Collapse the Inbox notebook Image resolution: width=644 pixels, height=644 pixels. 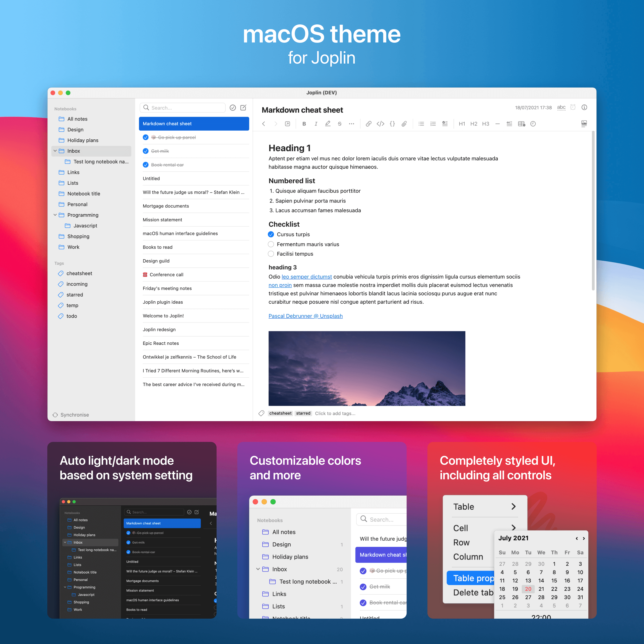click(55, 151)
